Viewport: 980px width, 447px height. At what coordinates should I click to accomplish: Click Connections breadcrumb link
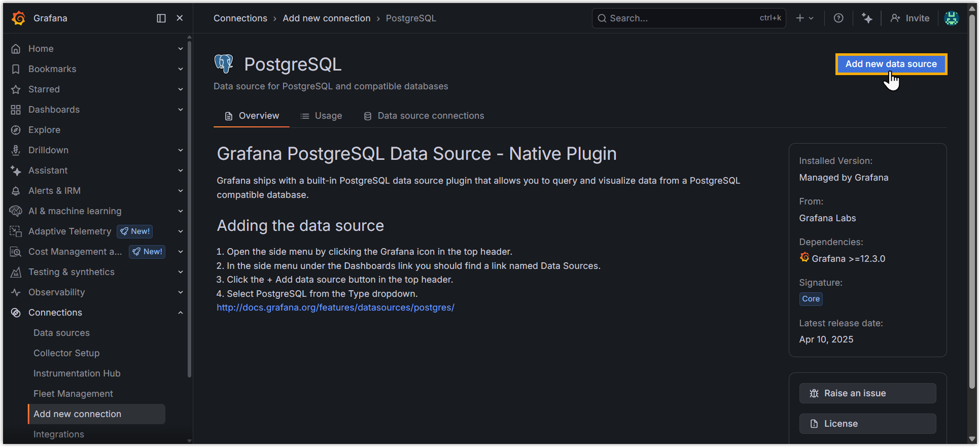click(x=240, y=18)
